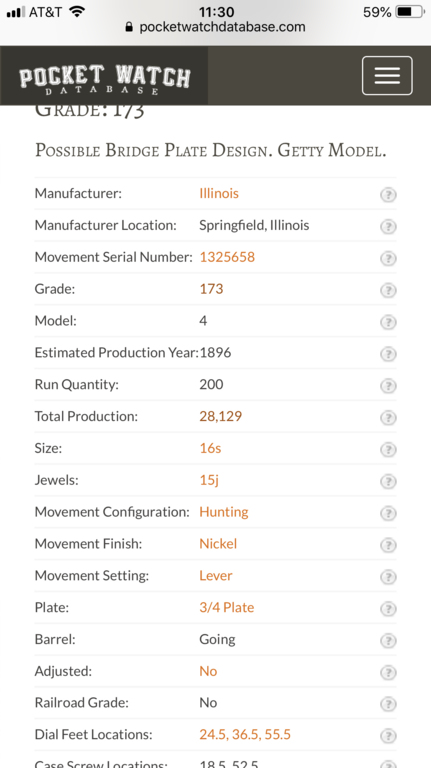
Task: Tap help icon for Estimated Production Year
Action: coord(388,354)
